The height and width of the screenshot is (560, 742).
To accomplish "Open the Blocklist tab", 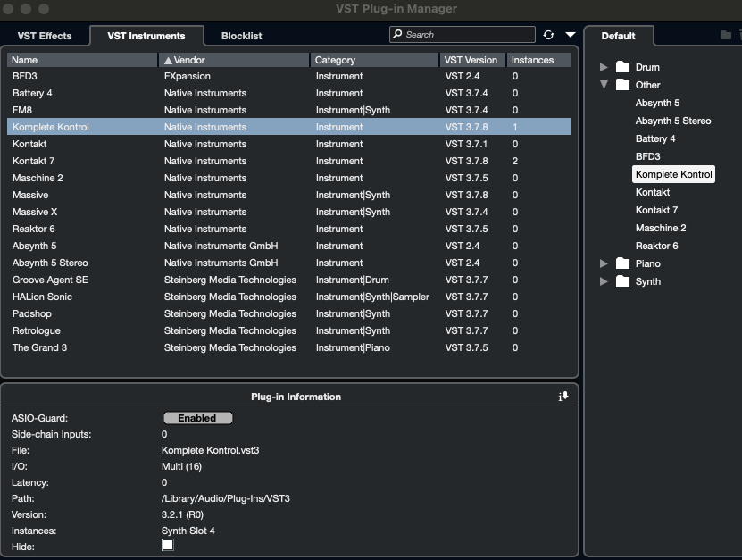I will pos(241,36).
